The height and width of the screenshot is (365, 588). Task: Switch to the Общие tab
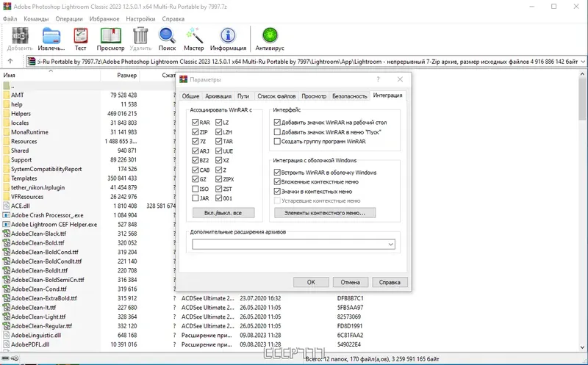190,96
